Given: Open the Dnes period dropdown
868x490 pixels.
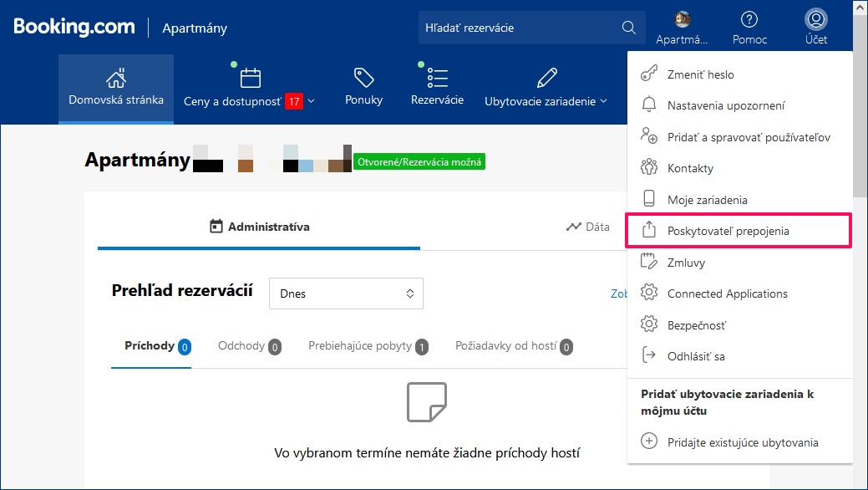Looking at the screenshot, I should point(346,293).
